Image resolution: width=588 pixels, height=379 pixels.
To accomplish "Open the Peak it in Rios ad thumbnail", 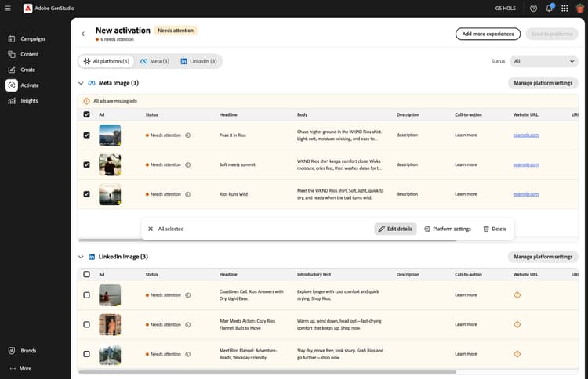I will [110, 135].
